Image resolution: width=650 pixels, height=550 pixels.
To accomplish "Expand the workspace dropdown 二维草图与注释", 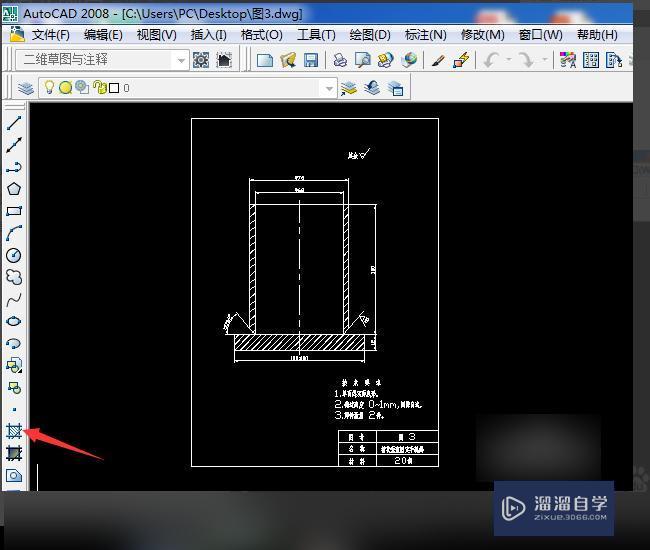I will (181, 61).
